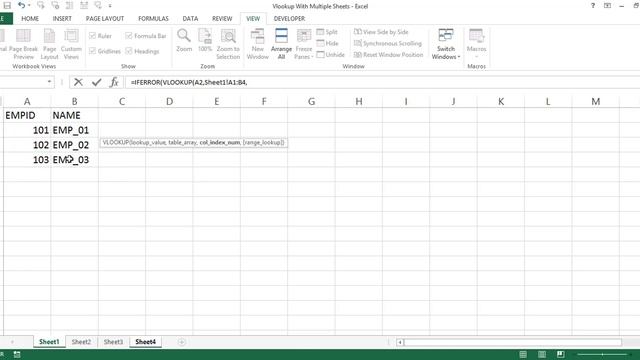Open the Switch Windows dropdown
The width and height of the screenshot is (640, 360).
point(446,44)
